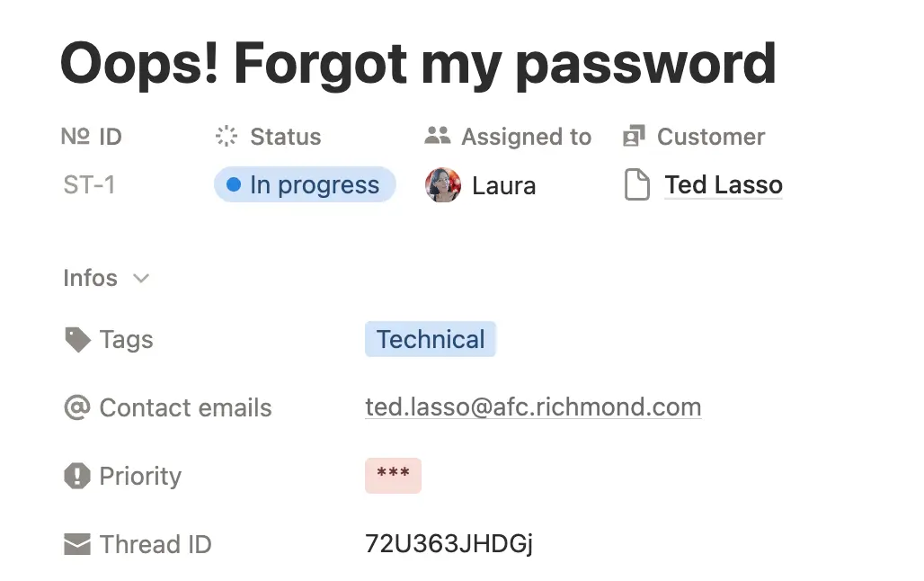Screen dimensions: 924x581
Task: Click the page title 'Oops! Forgot my password'
Action: (x=418, y=63)
